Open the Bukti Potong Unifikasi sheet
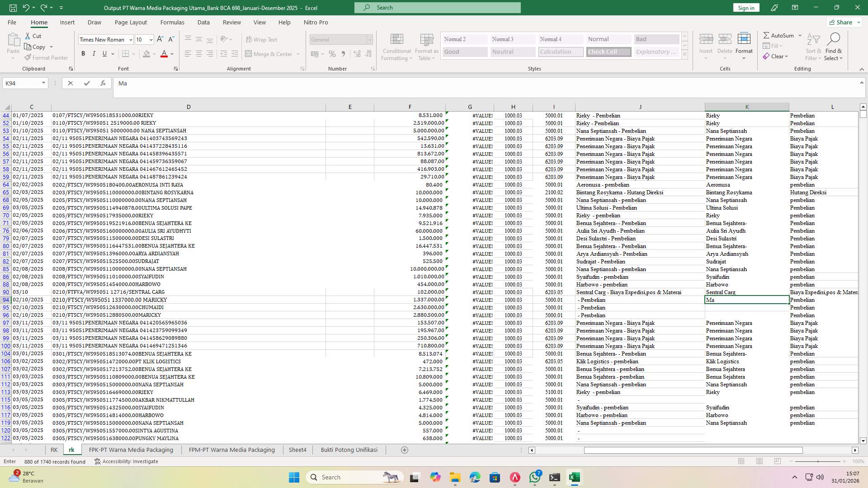The width and height of the screenshot is (868, 488). click(x=349, y=450)
